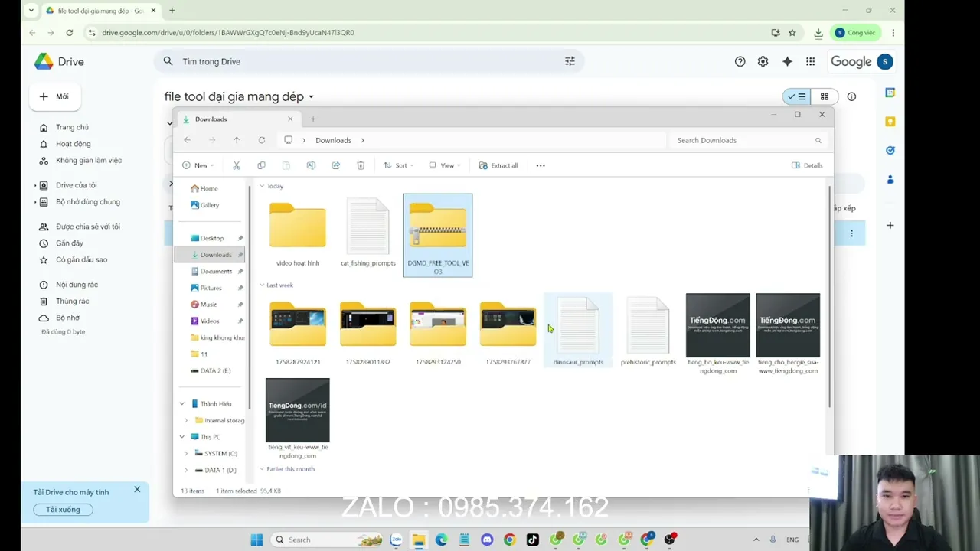Click search filter options icon in Drive
This screenshot has height=551, width=980.
coord(570,61)
